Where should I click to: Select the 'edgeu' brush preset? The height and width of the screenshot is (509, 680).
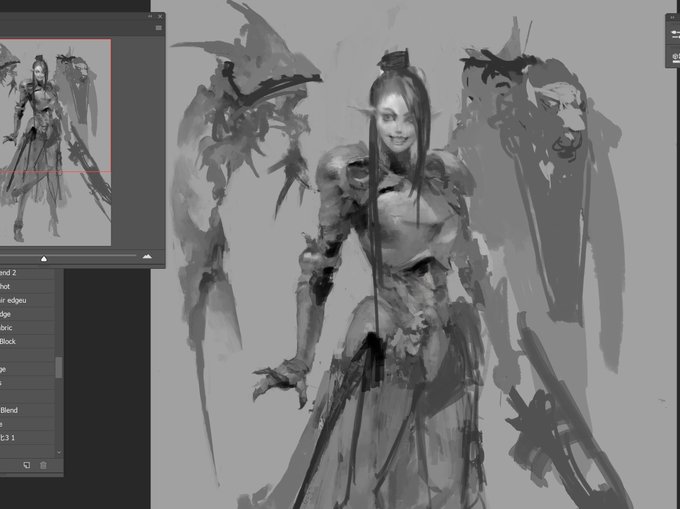[27, 300]
